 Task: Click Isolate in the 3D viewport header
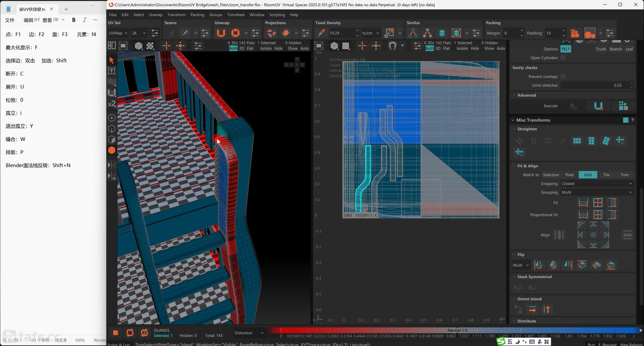[x=266, y=48]
